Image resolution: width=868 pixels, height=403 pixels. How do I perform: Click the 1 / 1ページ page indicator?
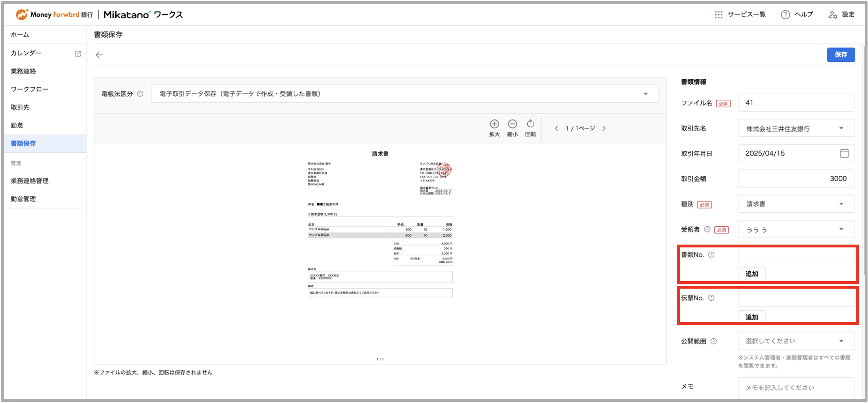[x=580, y=128]
